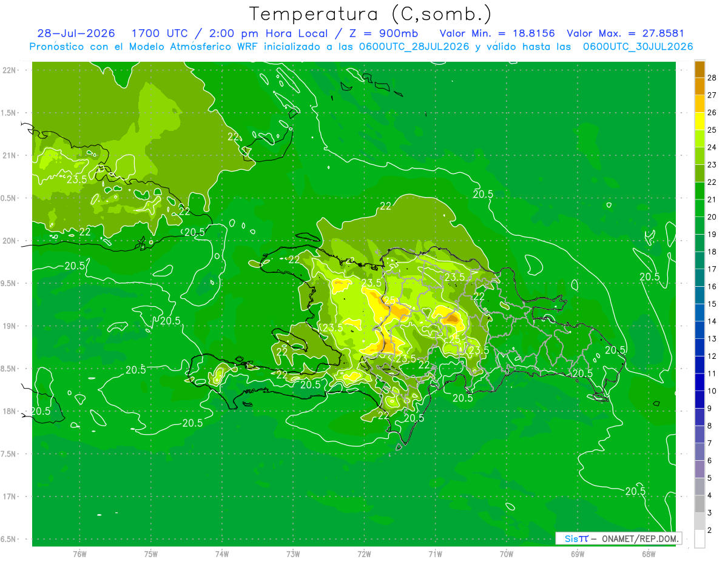Click the '75W' longitude axis label
Viewport: 728px width, 562px height.
[151, 554]
